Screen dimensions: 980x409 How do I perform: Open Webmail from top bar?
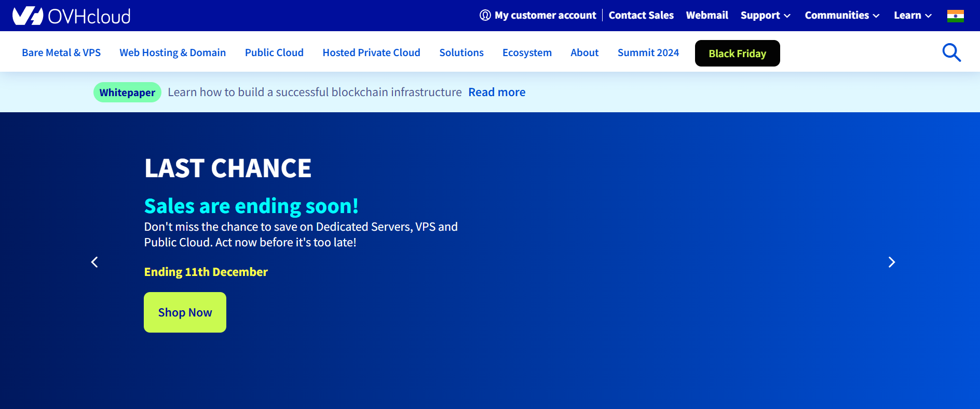pos(707,16)
